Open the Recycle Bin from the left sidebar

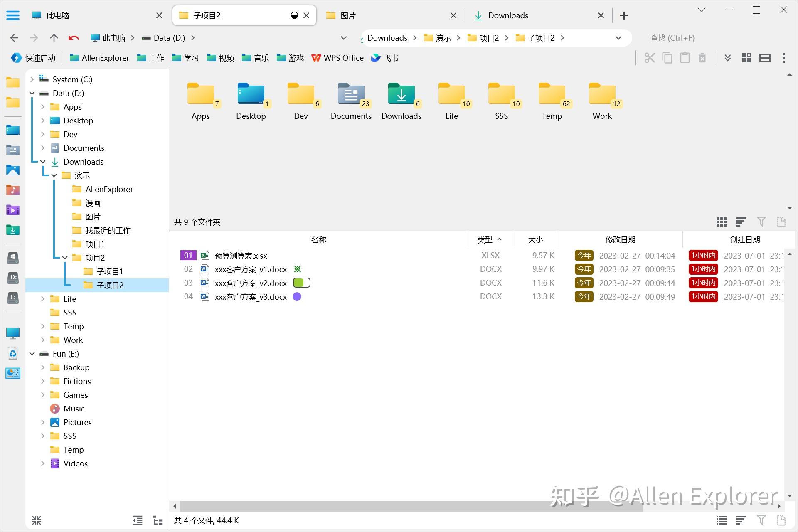point(13,354)
